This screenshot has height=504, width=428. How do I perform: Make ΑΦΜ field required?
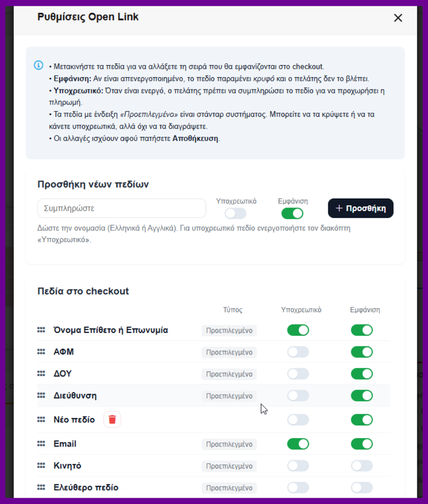298,352
